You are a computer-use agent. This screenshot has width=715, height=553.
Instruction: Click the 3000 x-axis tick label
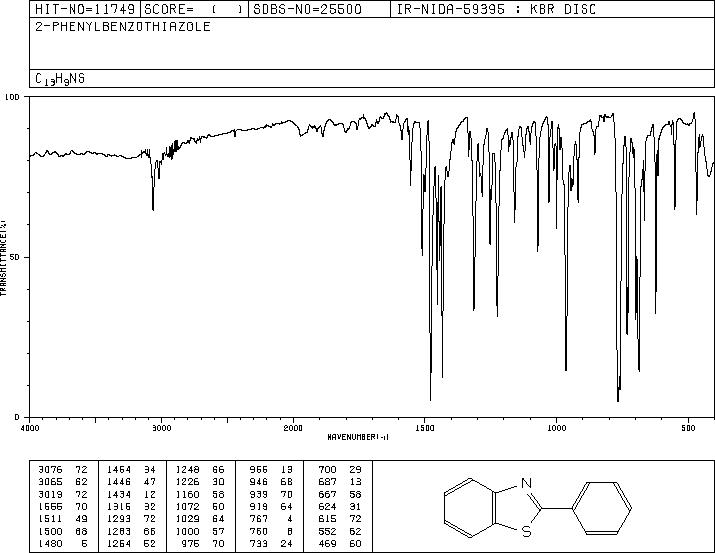click(x=161, y=428)
